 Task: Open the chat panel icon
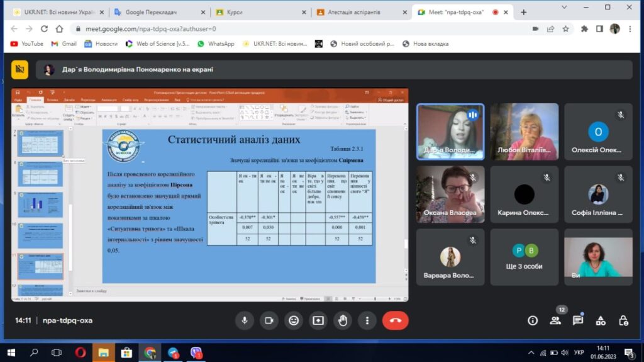578,320
